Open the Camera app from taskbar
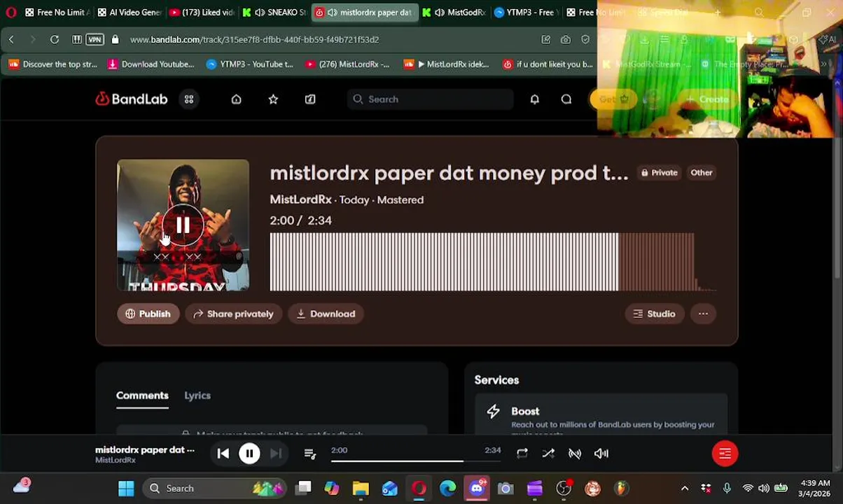 (x=506, y=488)
